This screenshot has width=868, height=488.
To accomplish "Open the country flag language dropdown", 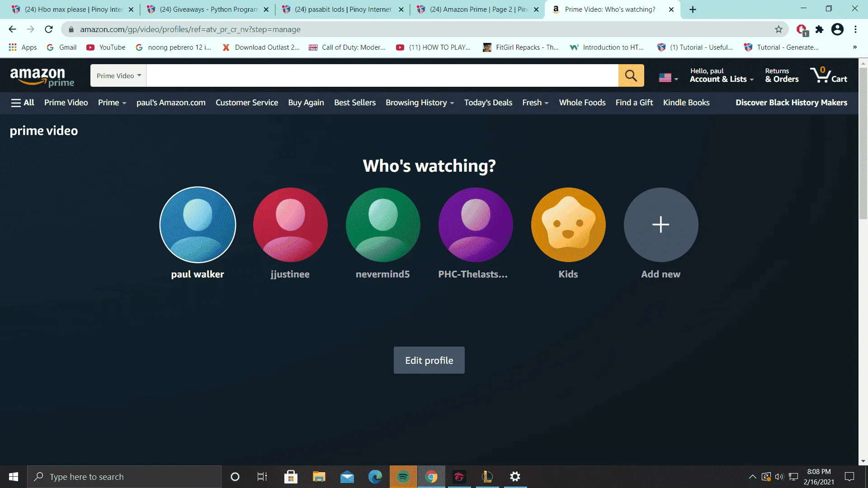I will coord(668,78).
